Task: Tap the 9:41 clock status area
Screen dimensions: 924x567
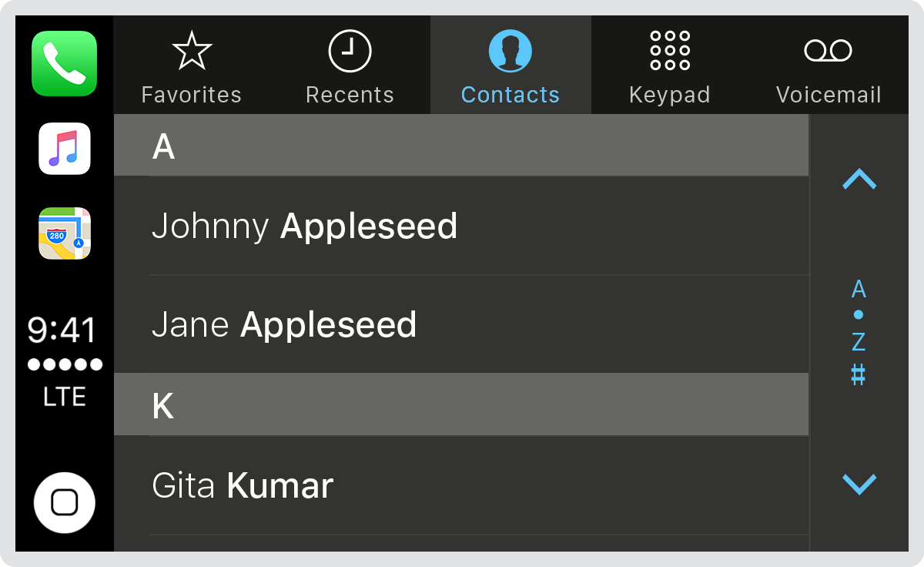Action: [x=63, y=330]
